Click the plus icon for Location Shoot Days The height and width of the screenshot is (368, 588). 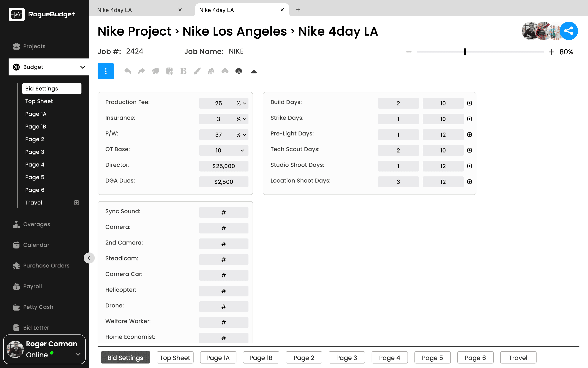pyautogui.click(x=469, y=182)
